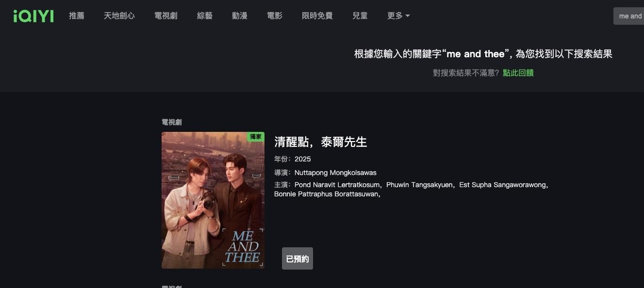Screen dimensions: 644x288
Task: Select the 電視劇 navigation item
Action: tap(166, 16)
